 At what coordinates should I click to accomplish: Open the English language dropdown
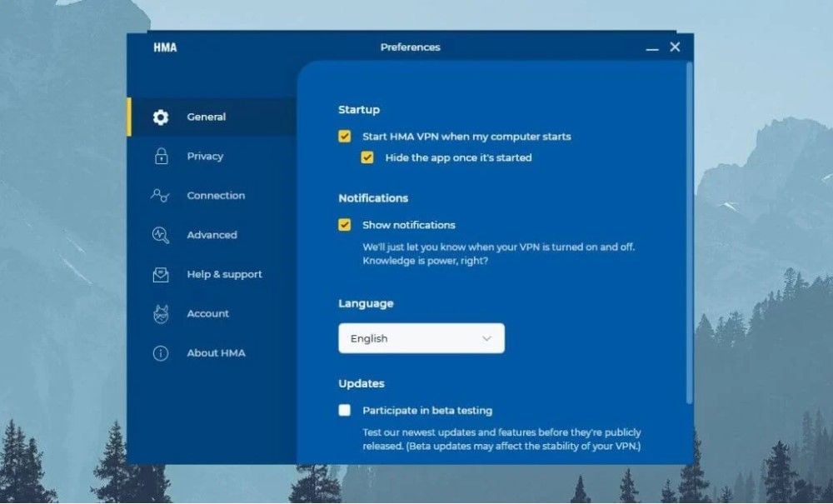click(421, 338)
